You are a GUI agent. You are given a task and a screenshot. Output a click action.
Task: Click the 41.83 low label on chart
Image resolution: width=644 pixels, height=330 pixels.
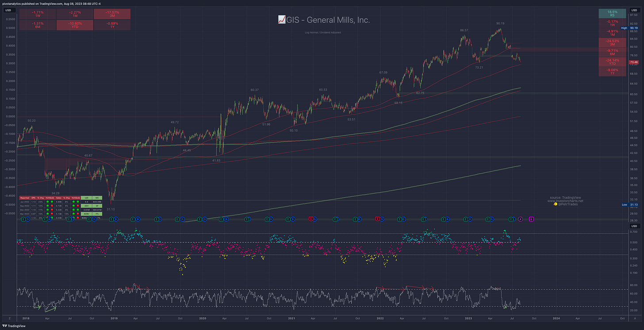[217, 160]
